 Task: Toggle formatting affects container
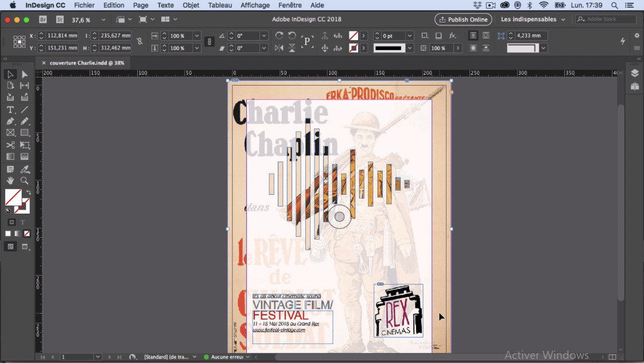[x=11, y=222]
